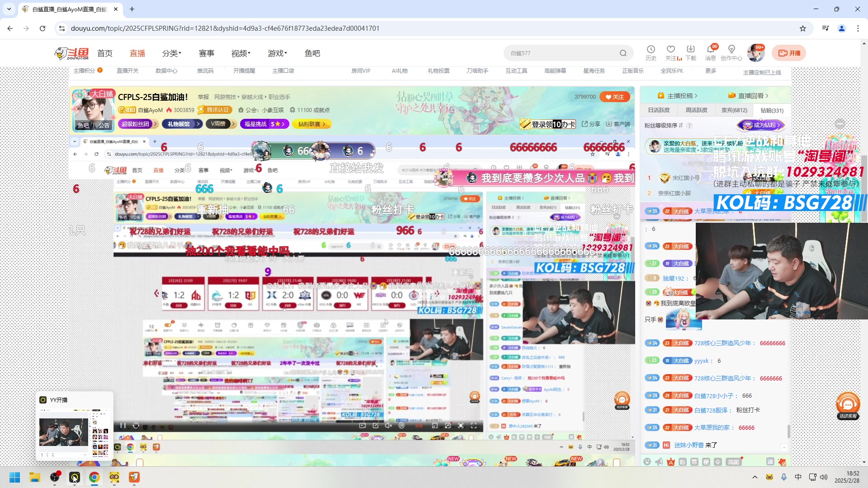The width and height of the screenshot is (868, 488).
Task: Open 高能 high-energy danmaku option
Action: (734, 461)
